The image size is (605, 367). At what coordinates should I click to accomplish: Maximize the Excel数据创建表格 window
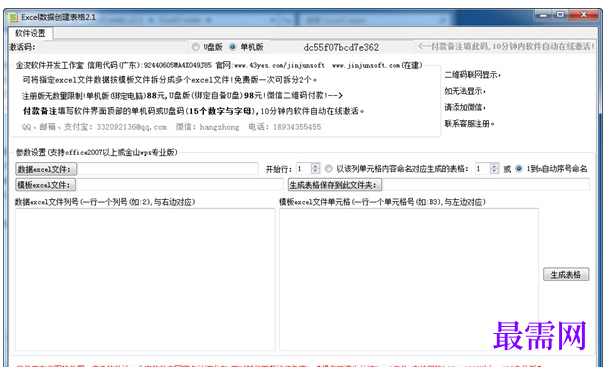pos(560,15)
